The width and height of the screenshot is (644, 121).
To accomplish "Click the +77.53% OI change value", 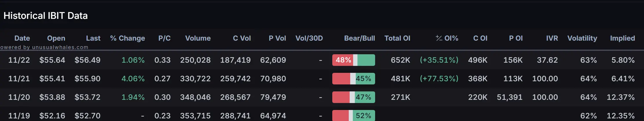I will [439, 79].
